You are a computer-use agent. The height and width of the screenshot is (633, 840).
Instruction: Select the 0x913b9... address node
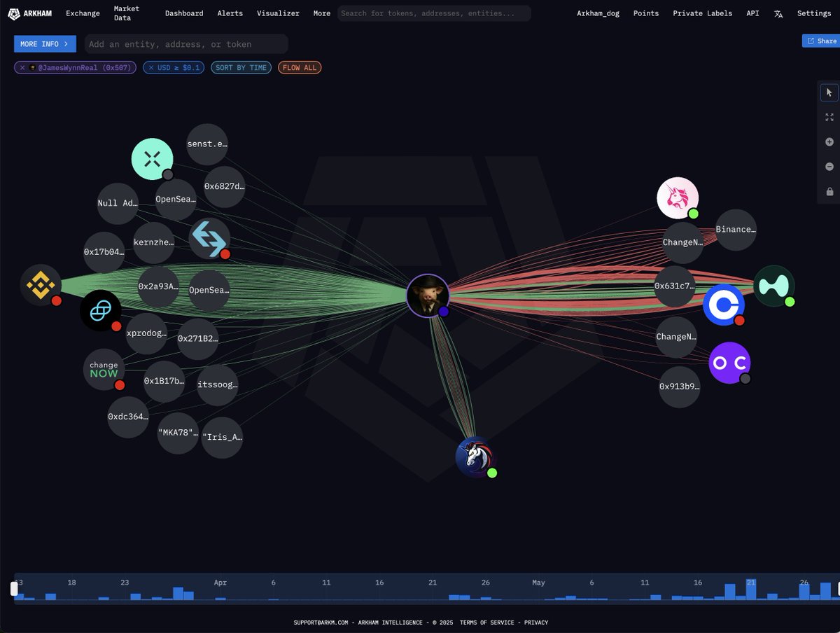pyautogui.click(x=680, y=387)
